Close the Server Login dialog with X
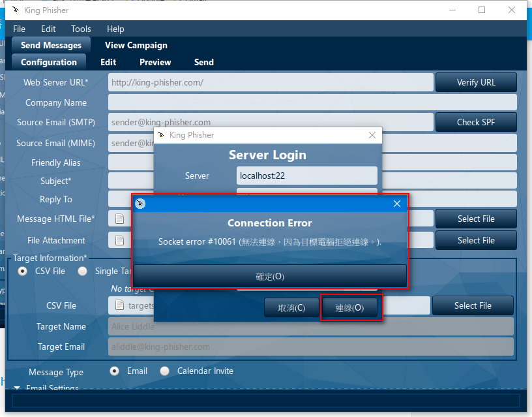The image size is (532, 417). click(372, 135)
